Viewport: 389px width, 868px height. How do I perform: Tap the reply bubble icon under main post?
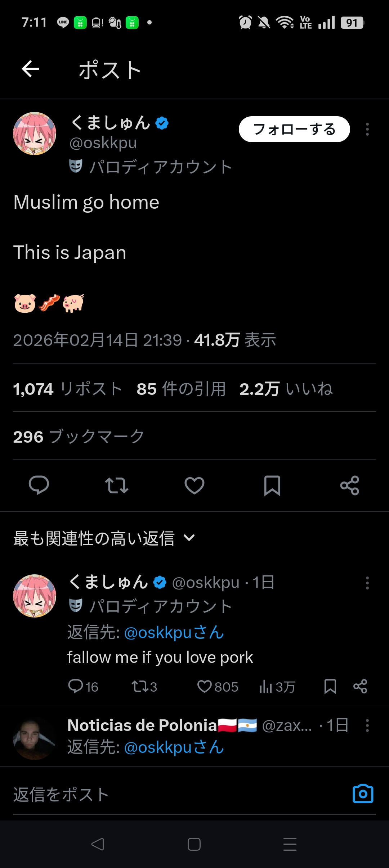[x=39, y=485]
